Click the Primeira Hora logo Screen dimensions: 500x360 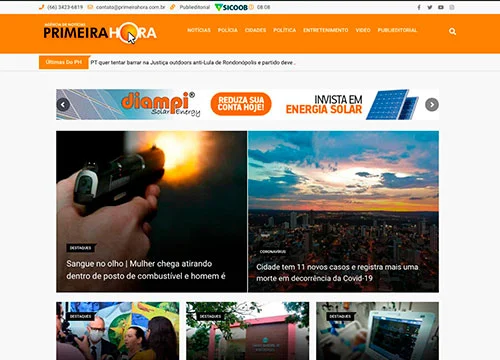[x=100, y=33]
